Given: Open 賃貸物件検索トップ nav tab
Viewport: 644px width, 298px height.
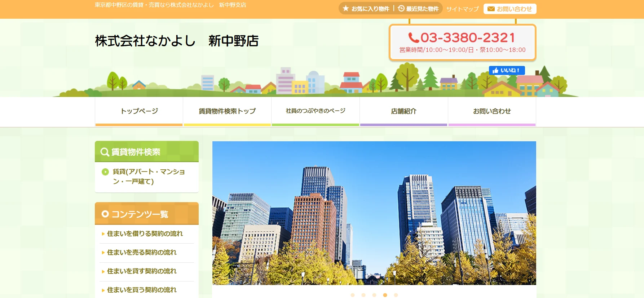Looking at the screenshot, I should [x=227, y=111].
